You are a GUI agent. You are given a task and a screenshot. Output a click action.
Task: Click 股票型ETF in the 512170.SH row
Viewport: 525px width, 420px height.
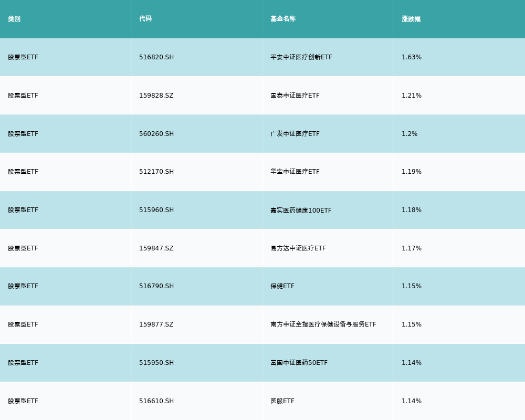tap(23, 172)
